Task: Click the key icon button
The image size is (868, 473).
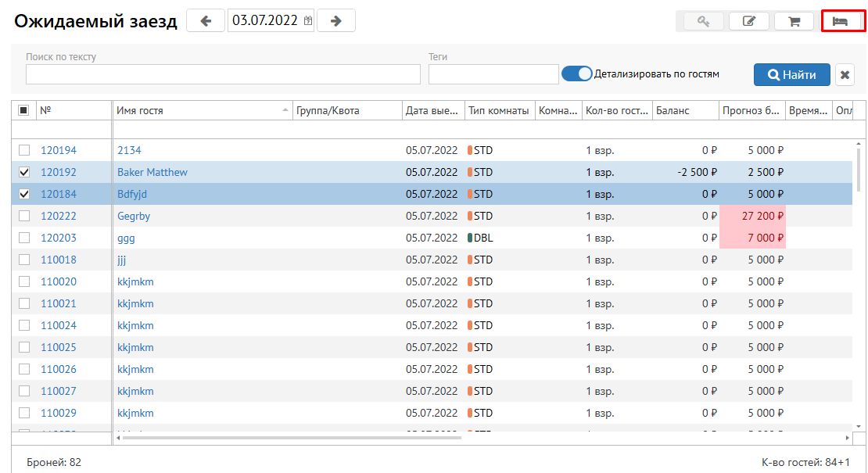Action: [x=703, y=21]
